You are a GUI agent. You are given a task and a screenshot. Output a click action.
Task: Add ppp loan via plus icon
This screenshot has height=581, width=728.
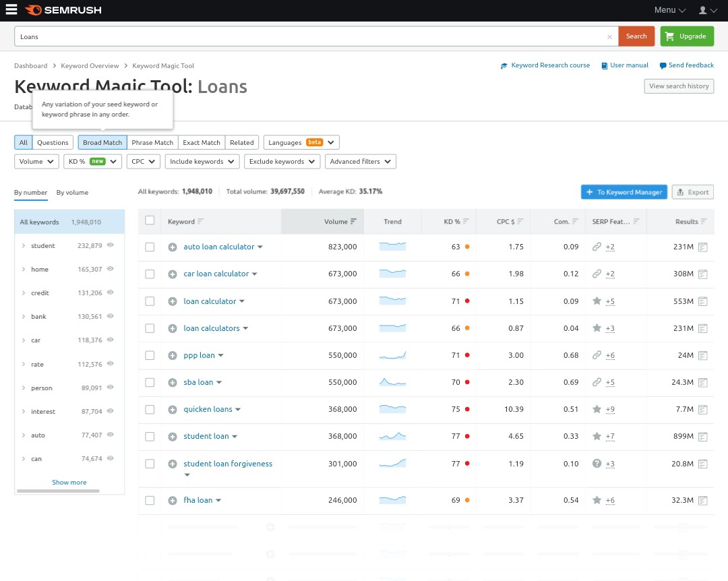pos(173,356)
